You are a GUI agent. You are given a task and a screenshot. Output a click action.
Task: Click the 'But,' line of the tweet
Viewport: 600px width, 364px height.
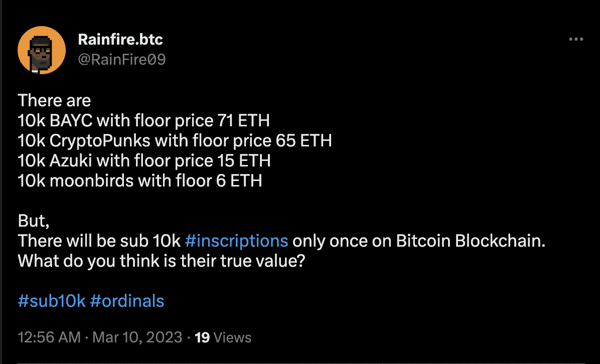(x=34, y=221)
